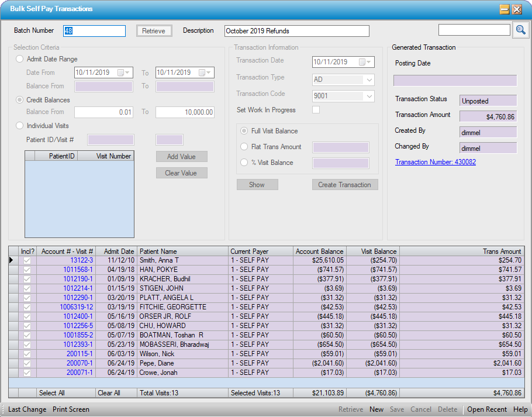Click the Help menu item
Image resolution: width=532 pixels, height=417 pixels.
520,409
